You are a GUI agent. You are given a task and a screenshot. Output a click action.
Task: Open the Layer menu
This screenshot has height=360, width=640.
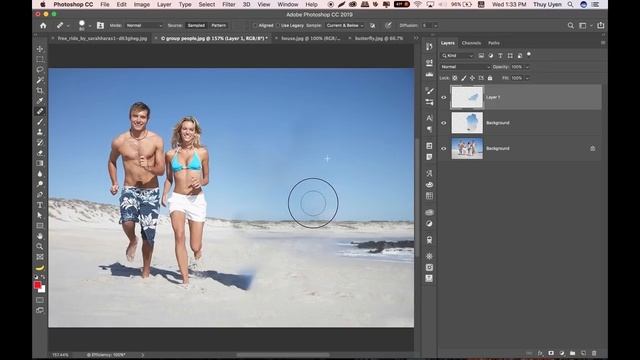[x=164, y=4]
